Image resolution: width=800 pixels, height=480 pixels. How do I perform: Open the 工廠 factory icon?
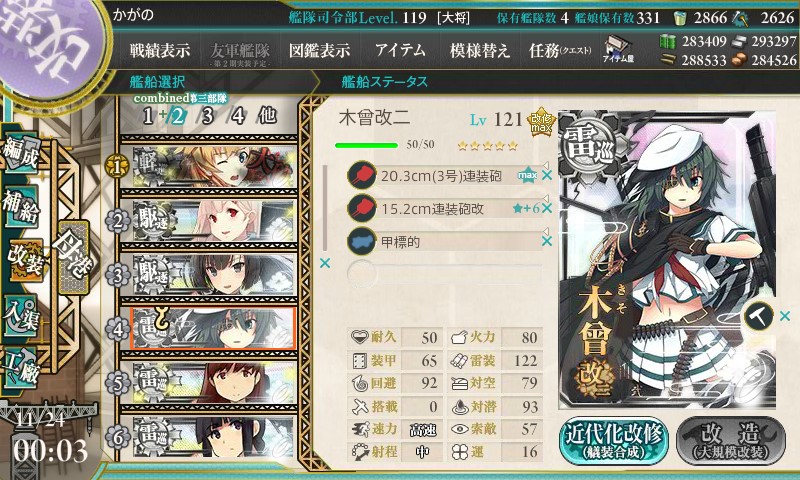pyautogui.click(x=21, y=368)
